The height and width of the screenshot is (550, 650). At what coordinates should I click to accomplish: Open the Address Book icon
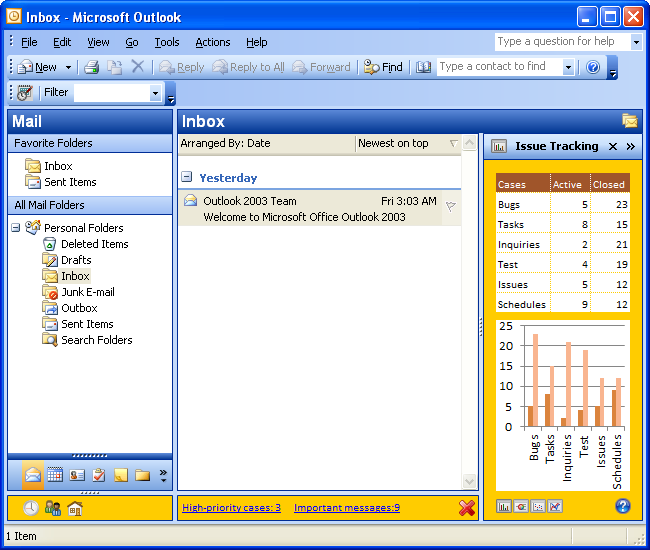pos(423,67)
